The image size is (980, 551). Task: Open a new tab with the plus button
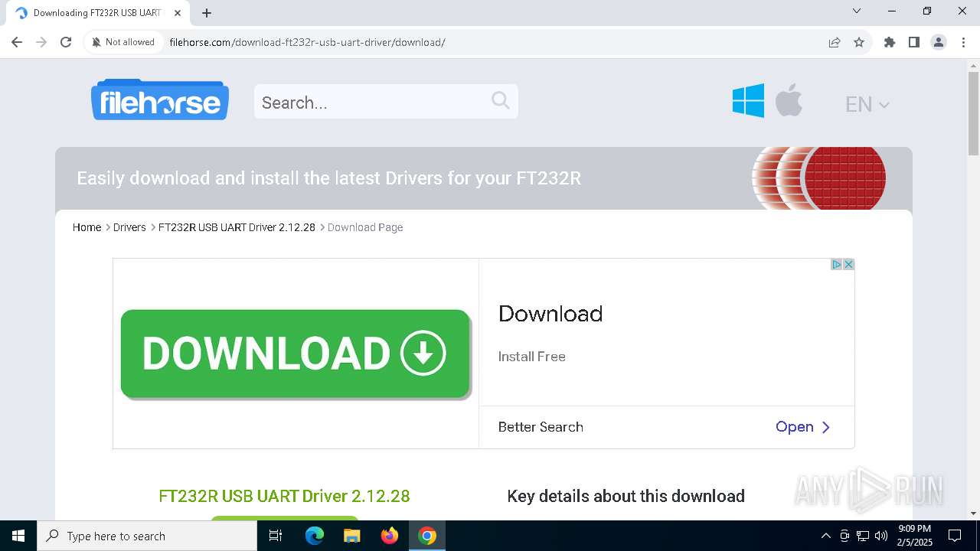coord(207,13)
